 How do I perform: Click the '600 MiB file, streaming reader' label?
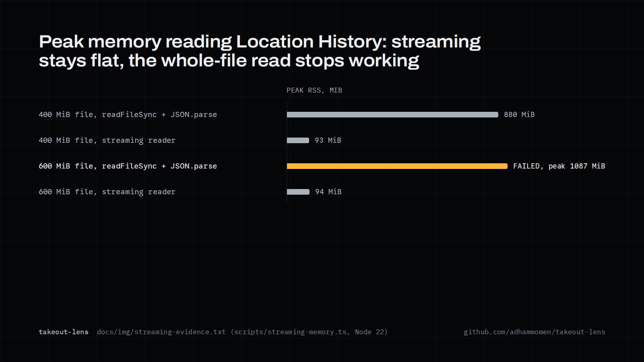[x=107, y=192]
